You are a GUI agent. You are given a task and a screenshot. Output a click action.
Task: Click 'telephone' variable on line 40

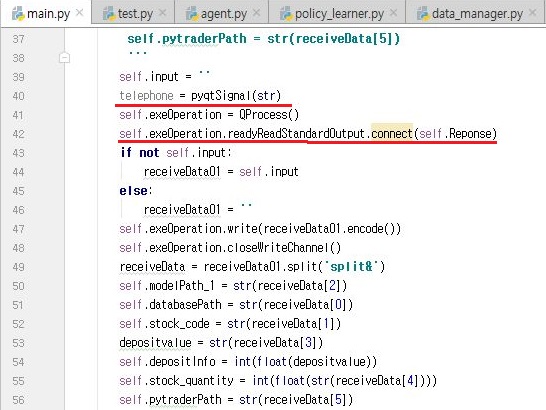click(146, 95)
